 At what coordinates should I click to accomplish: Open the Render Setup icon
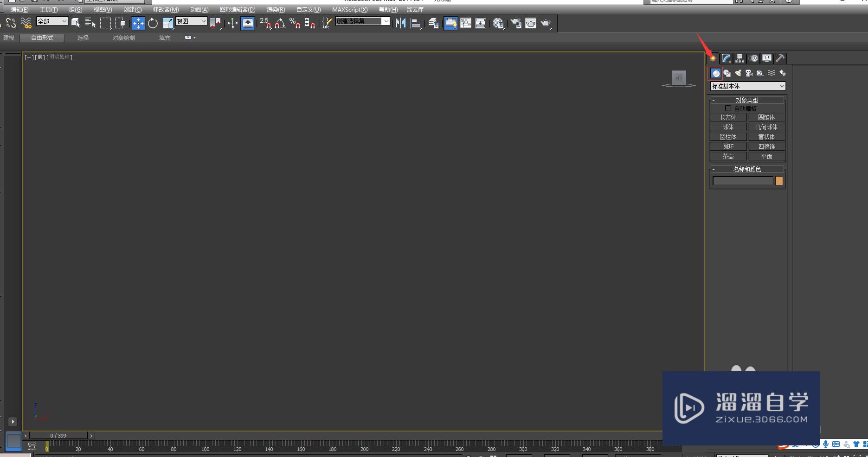pos(516,23)
